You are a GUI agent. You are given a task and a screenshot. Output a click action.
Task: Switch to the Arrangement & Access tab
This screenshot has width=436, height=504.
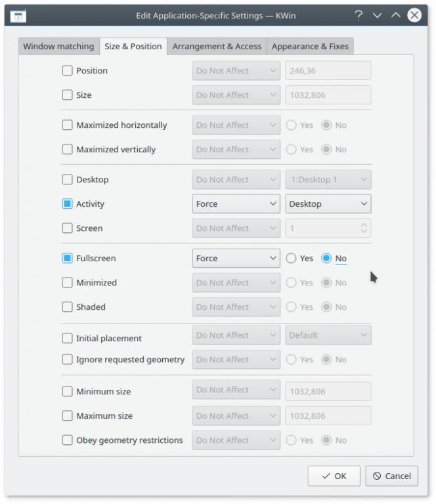click(217, 47)
